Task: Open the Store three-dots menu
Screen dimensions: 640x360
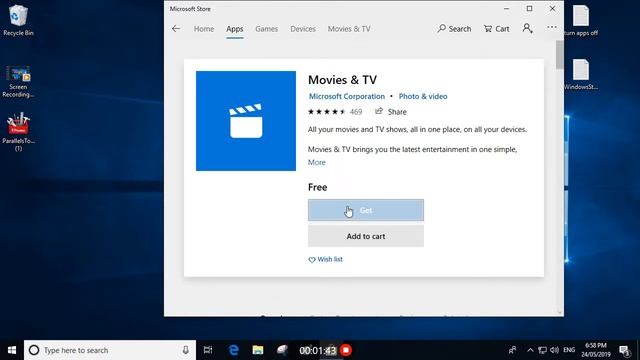Action: tap(552, 27)
